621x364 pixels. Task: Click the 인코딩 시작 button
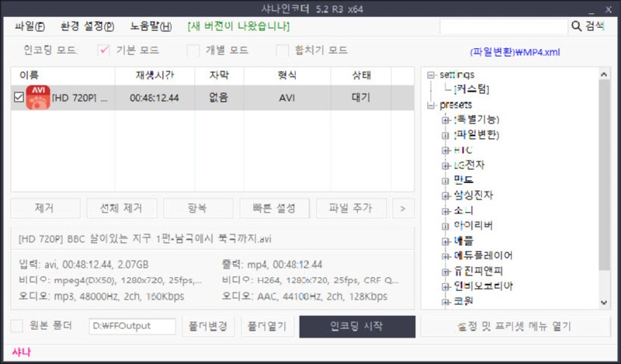(357, 326)
